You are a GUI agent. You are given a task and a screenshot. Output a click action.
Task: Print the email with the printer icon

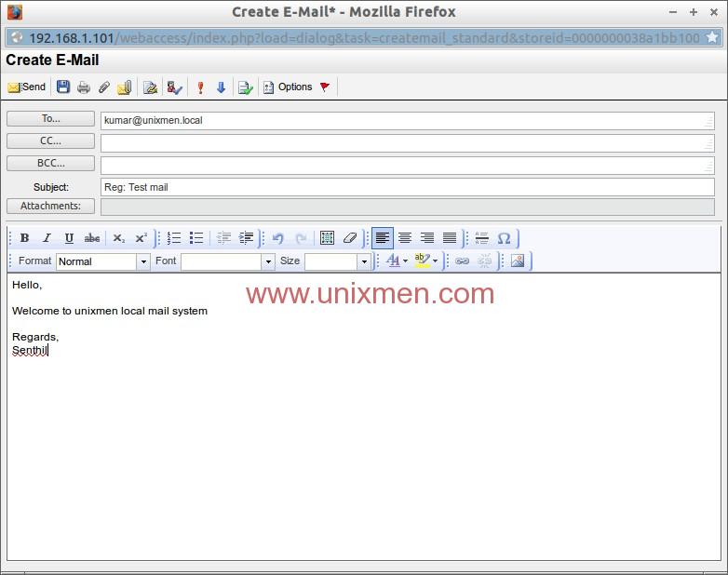tap(84, 87)
